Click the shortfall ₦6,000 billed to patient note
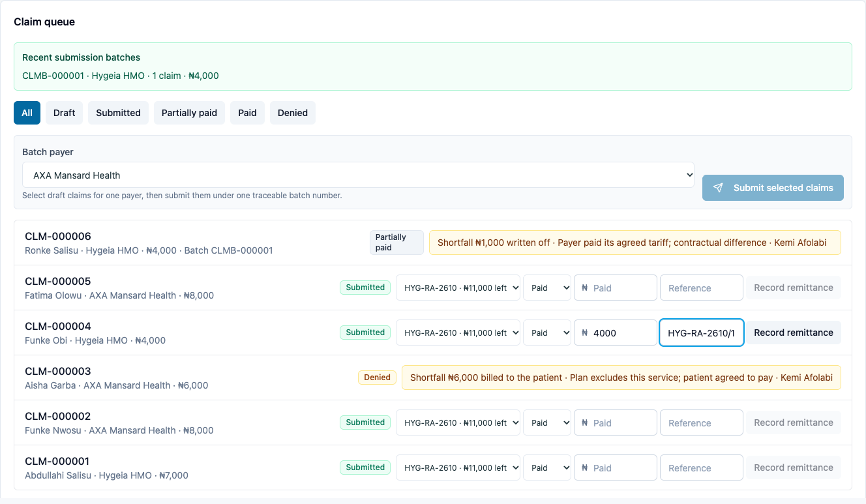Screen dimensions: 866x504 pos(621,378)
